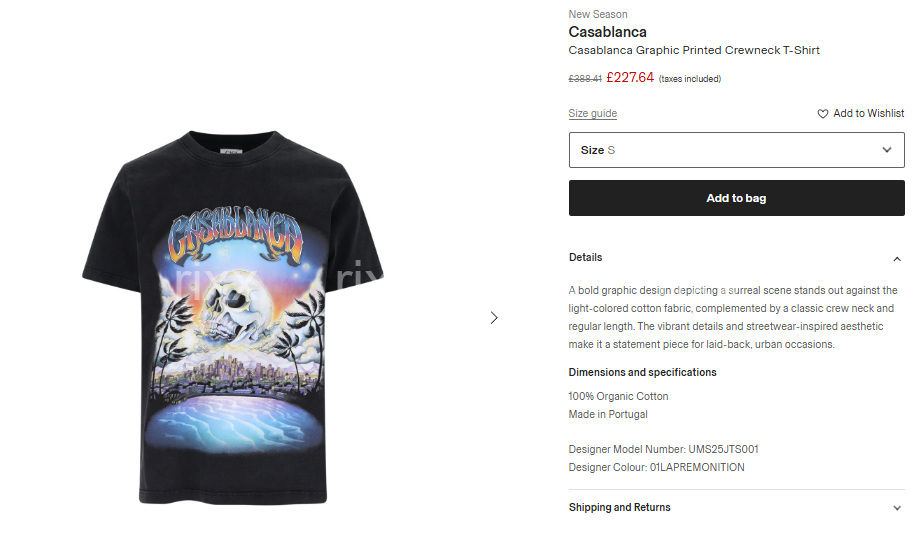Show the next product image with the arrow
Image resolution: width=915 pixels, height=550 pixels.
click(x=494, y=318)
